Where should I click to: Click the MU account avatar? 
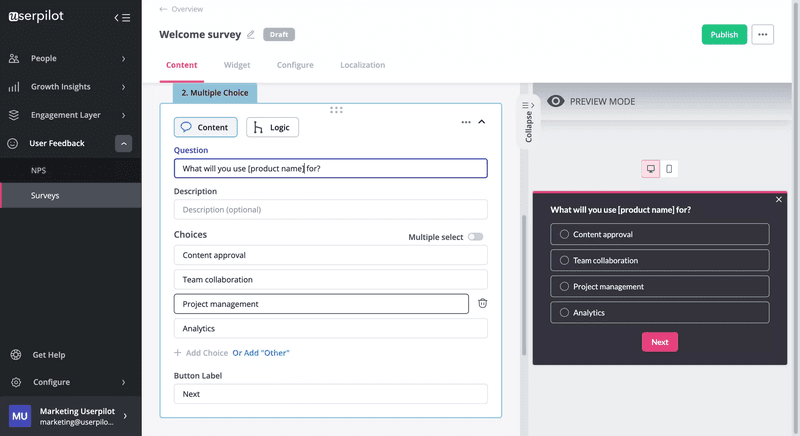coord(20,416)
